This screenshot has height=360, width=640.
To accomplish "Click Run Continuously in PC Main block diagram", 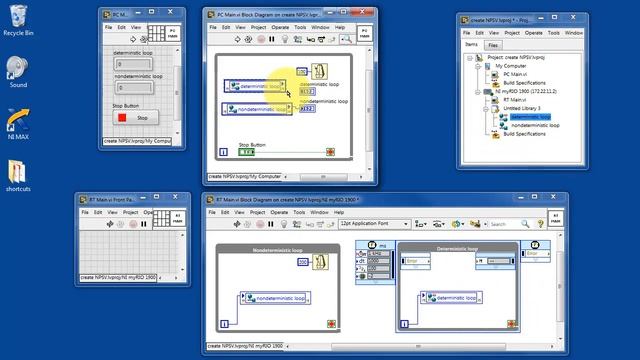I will tap(248, 39).
